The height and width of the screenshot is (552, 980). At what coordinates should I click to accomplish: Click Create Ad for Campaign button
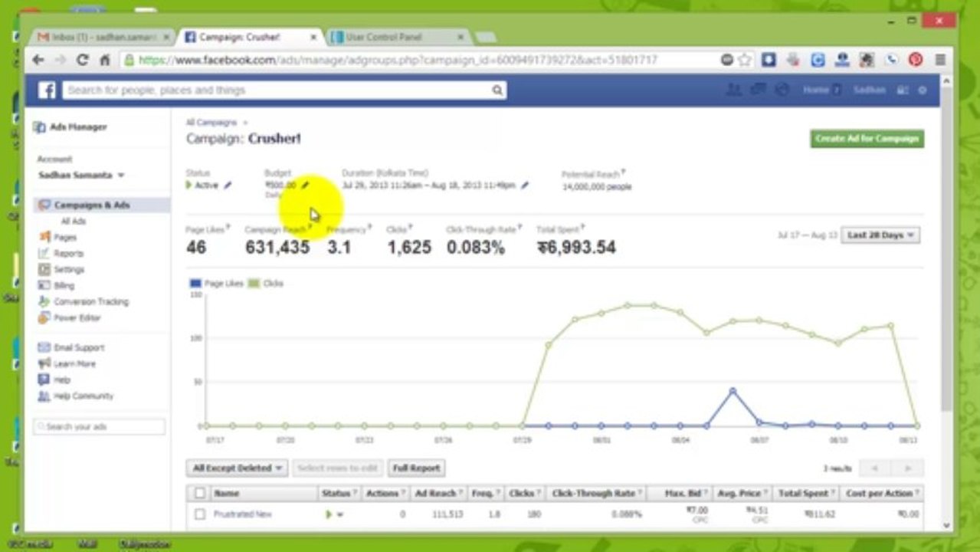click(x=867, y=139)
